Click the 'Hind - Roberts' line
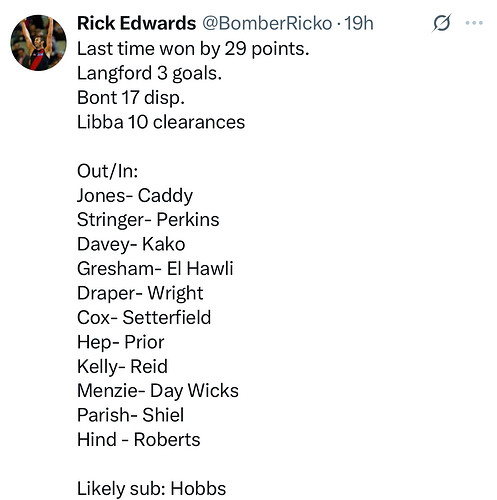497x500 pixels. pos(138,440)
